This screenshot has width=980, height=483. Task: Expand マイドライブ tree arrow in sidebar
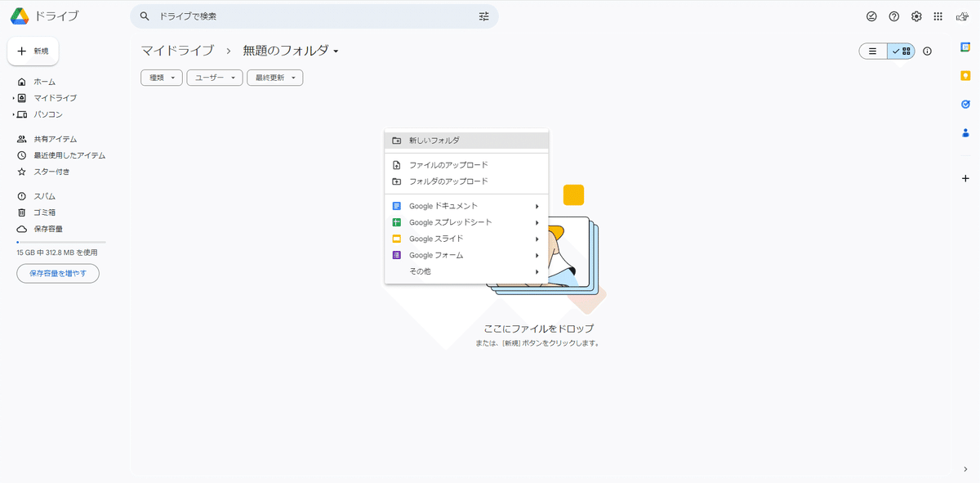14,98
